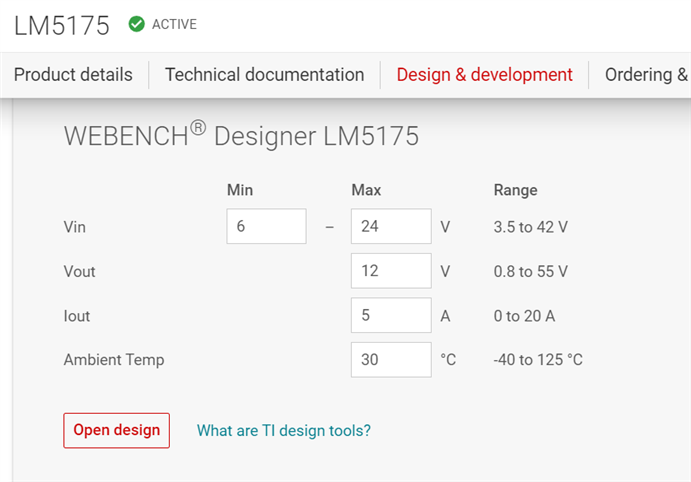Go to the Ordering tab
Image resolution: width=691 pixels, height=482 pixels.
pyautogui.click(x=647, y=75)
